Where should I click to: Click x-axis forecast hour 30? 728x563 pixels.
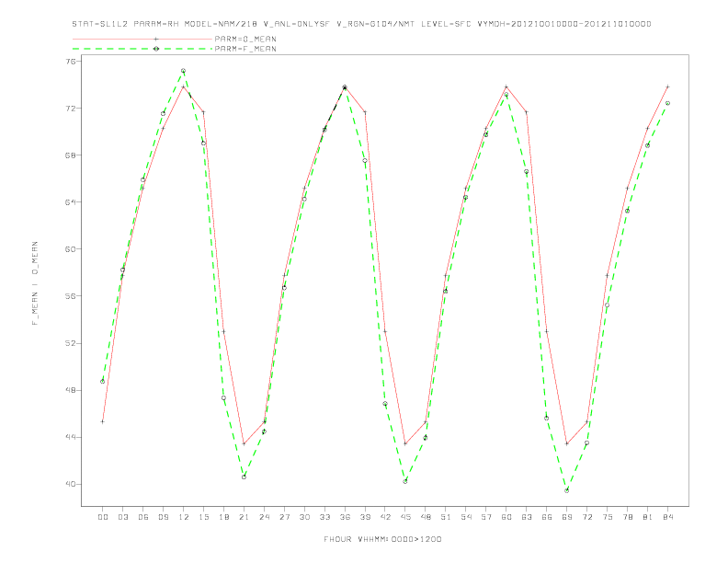[304, 517]
